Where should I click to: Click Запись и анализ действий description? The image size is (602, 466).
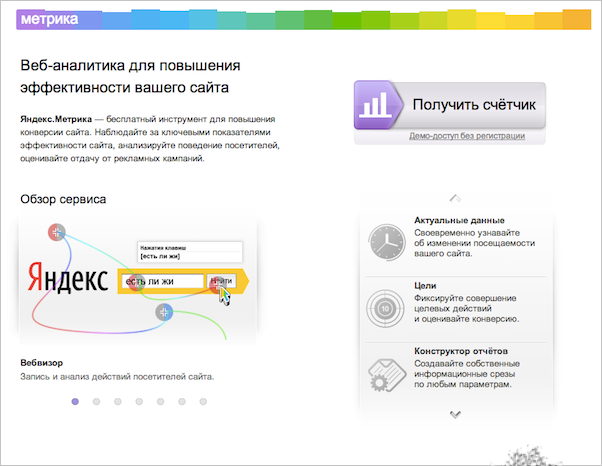117,377
